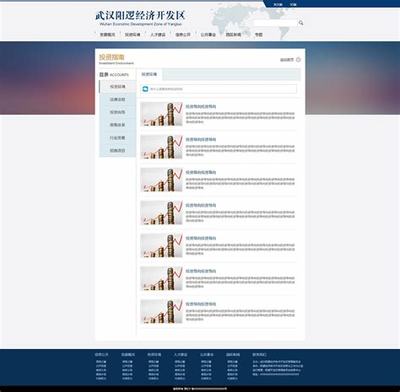Open the sixth article's coin-stack thumbnail

[161, 279]
